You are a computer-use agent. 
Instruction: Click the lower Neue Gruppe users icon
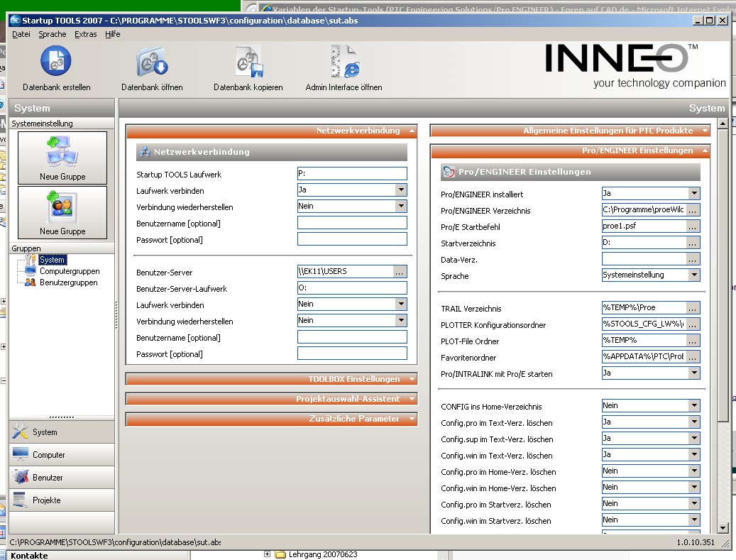pyautogui.click(x=62, y=207)
